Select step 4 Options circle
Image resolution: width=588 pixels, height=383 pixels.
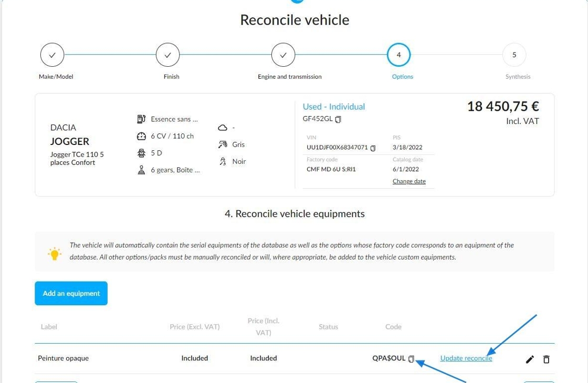(x=398, y=55)
